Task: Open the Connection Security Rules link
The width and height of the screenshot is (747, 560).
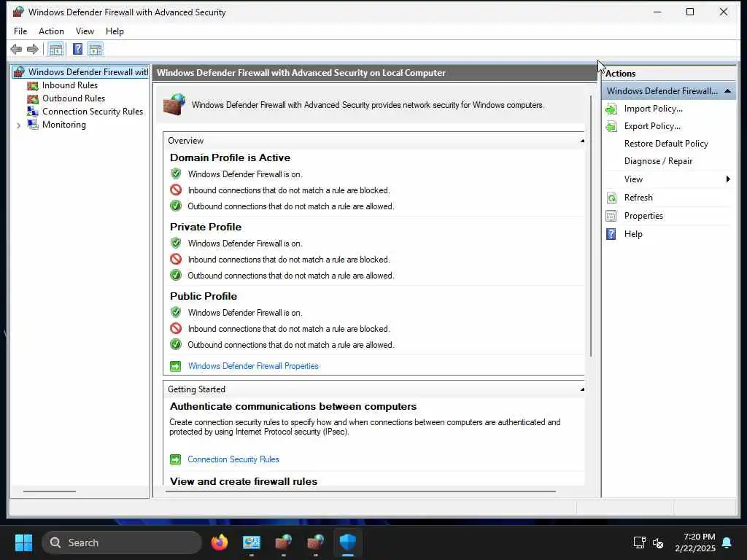Action: pos(233,459)
